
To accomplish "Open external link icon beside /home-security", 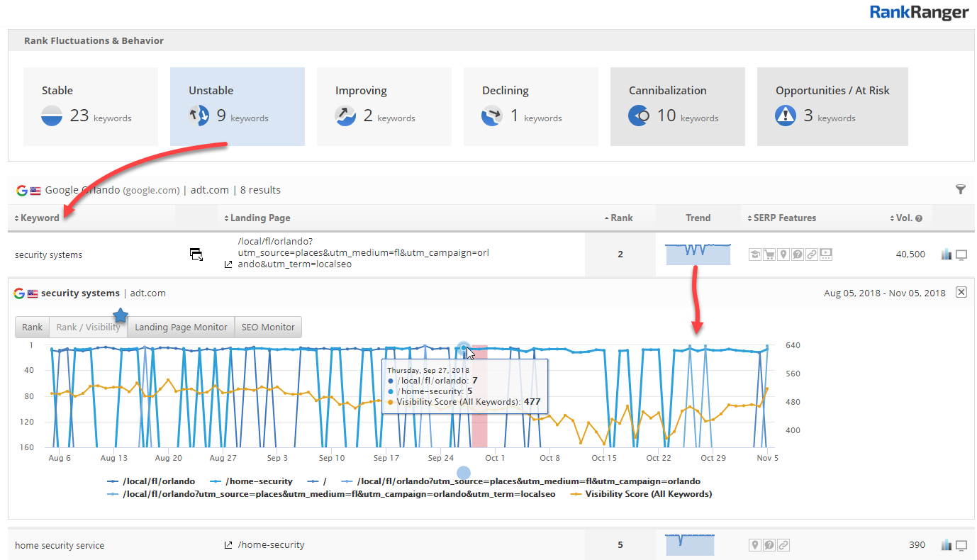I will 228,545.
